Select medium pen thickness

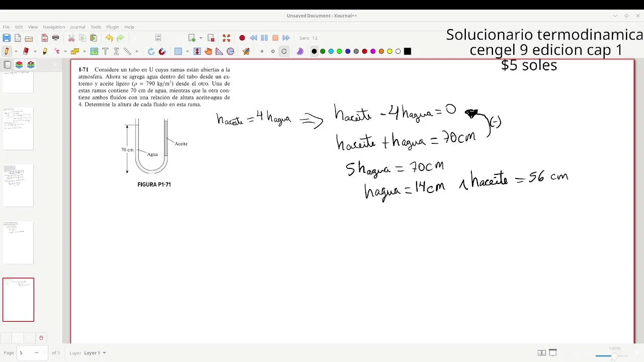pos(273,51)
